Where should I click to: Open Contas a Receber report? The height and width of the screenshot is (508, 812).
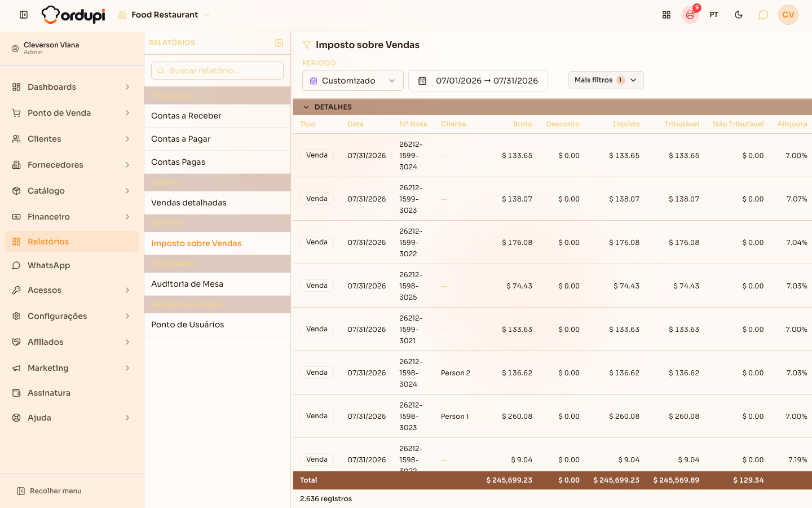point(217,116)
